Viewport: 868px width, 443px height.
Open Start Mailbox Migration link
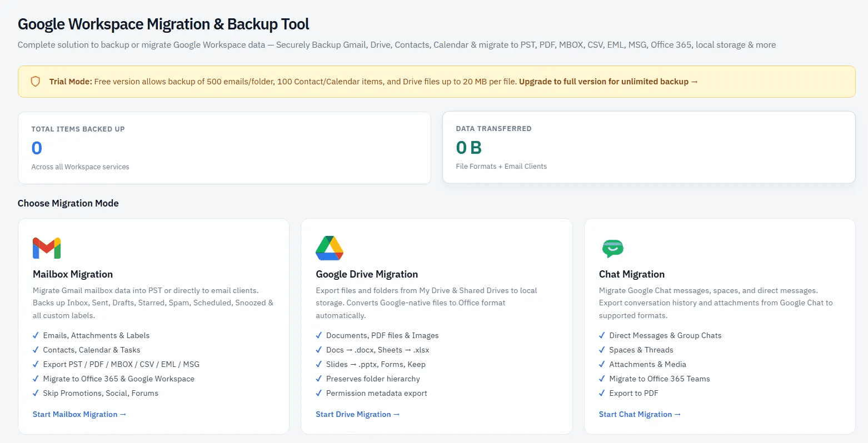79,414
